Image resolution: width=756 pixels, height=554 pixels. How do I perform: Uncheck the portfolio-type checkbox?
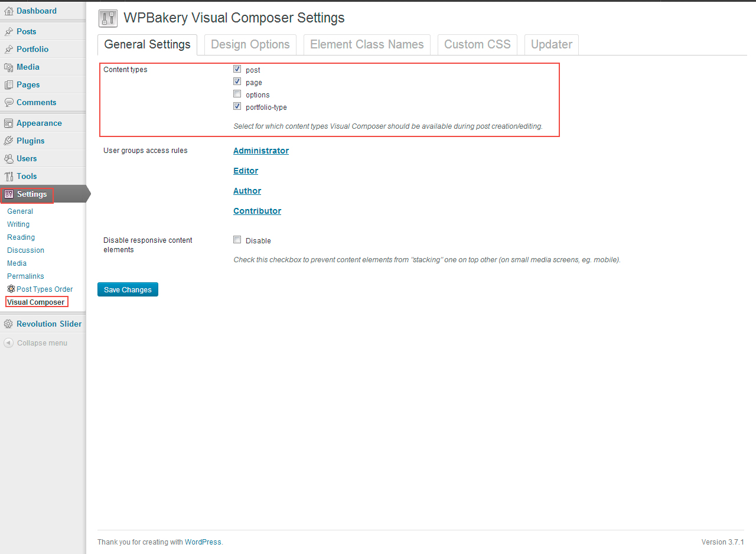pyautogui.click(x=237, y=106)
